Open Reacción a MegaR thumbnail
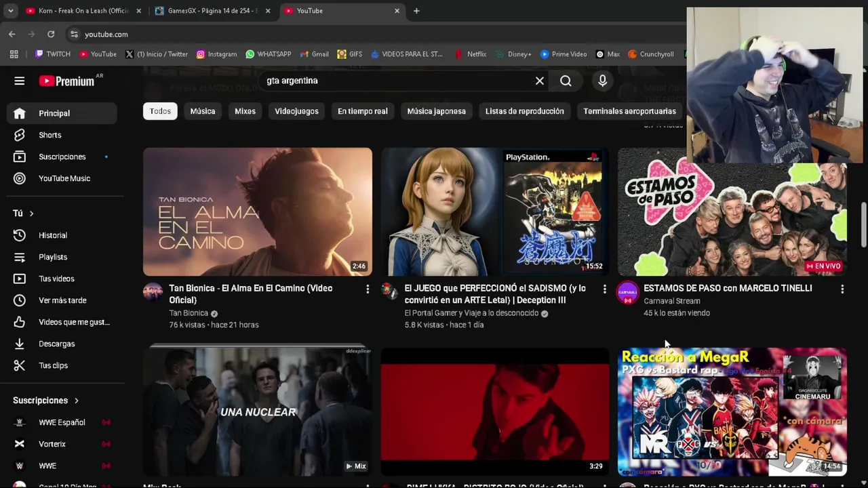 click(732, 411)
